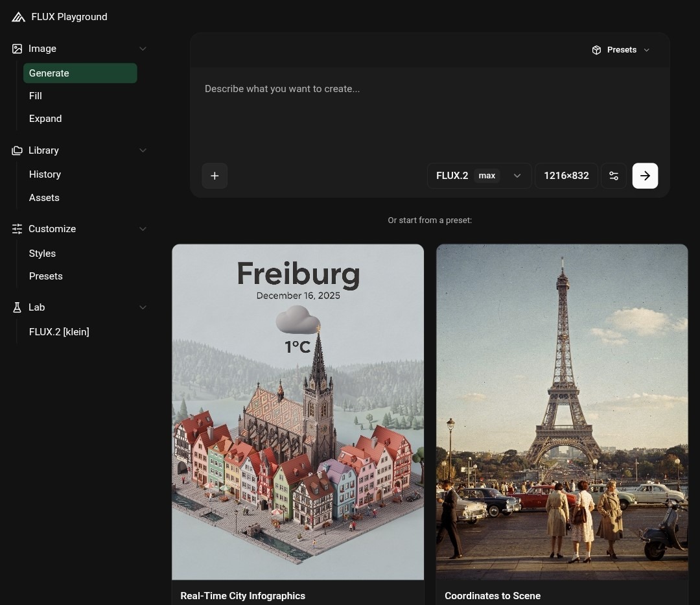Screen dimensions: 700x605
Task: Go to Fill in the sidebar
Action: click(x=36, y=96)
